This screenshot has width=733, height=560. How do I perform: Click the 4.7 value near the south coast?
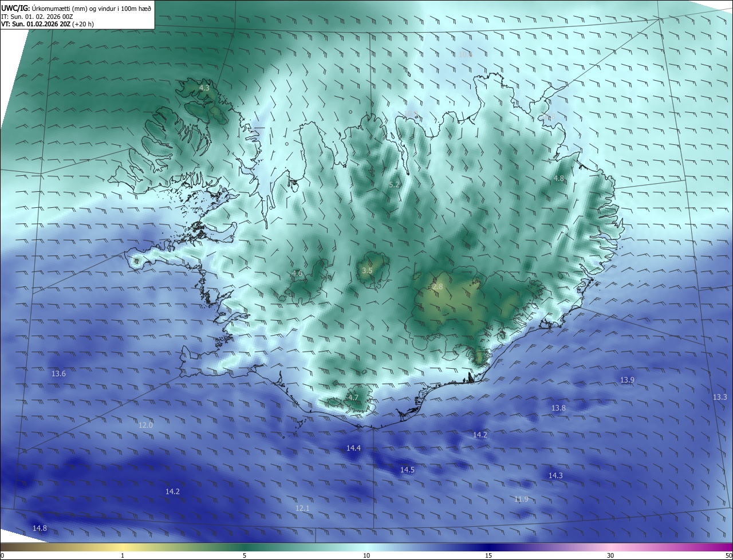click(353, 397)
